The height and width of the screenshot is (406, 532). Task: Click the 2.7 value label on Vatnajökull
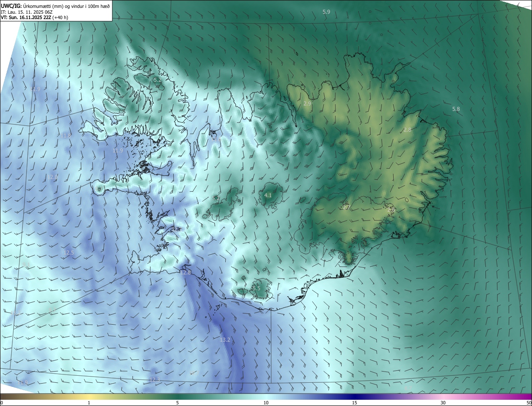click(x=346, y=208)
